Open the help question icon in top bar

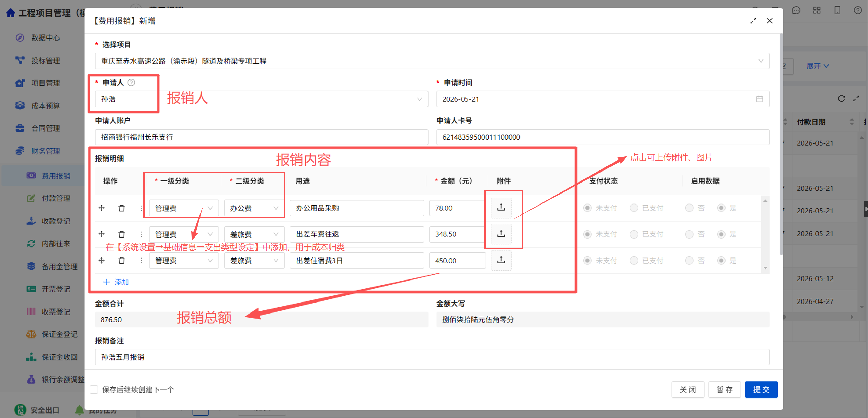pyautogui.click(x=858, y=10)
